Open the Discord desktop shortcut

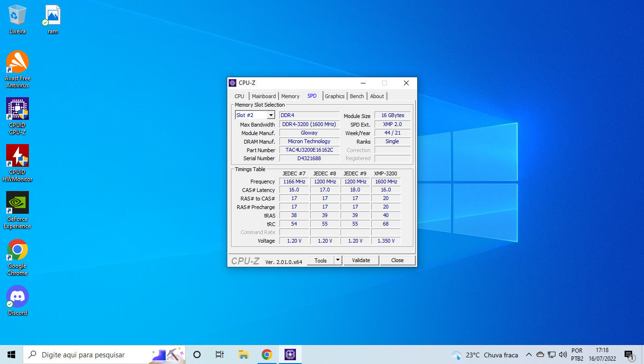pos(18,300)
